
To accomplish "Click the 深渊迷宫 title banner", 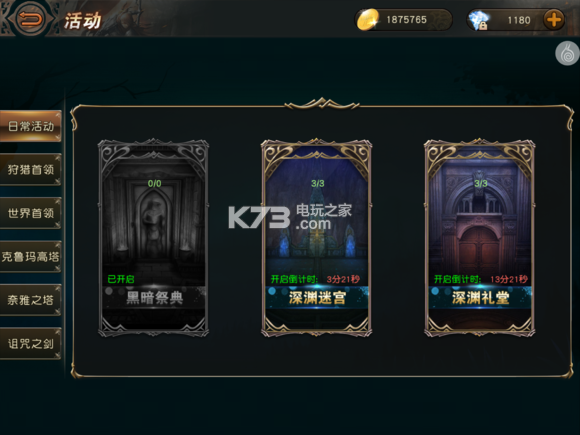I will tap(317, 298).
